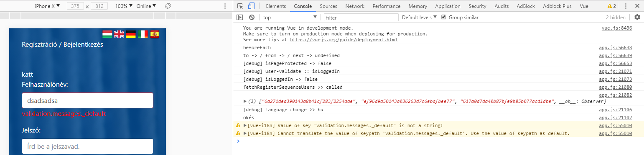Clear the console with the clear icon
The image size is (644, 155).
tap(252, 17)
